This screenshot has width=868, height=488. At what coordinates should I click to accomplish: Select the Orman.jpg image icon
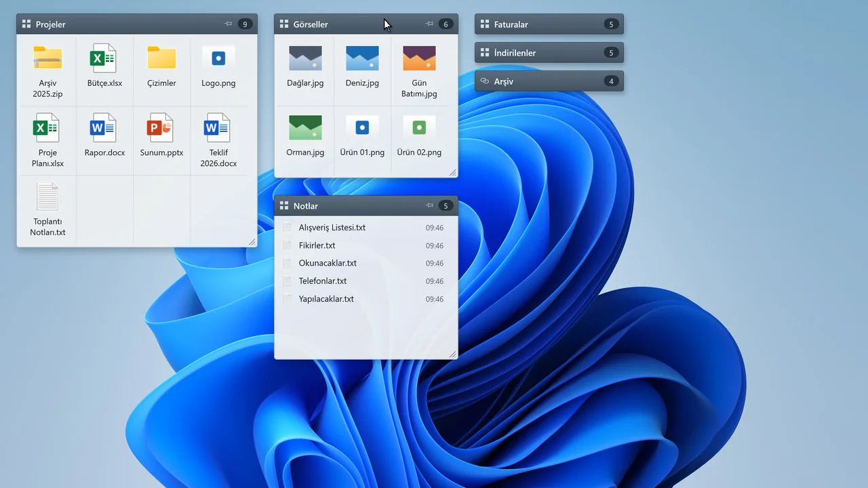(305, 127)
